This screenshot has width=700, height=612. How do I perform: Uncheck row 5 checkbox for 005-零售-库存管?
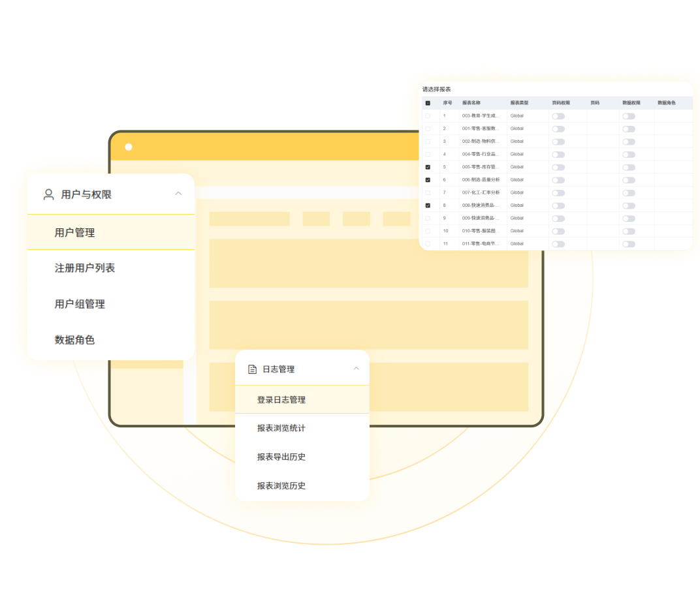[428, 167]
